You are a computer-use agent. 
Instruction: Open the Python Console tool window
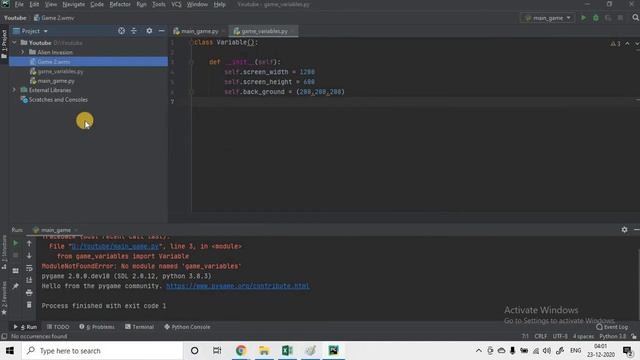click(x=187, y=327)
